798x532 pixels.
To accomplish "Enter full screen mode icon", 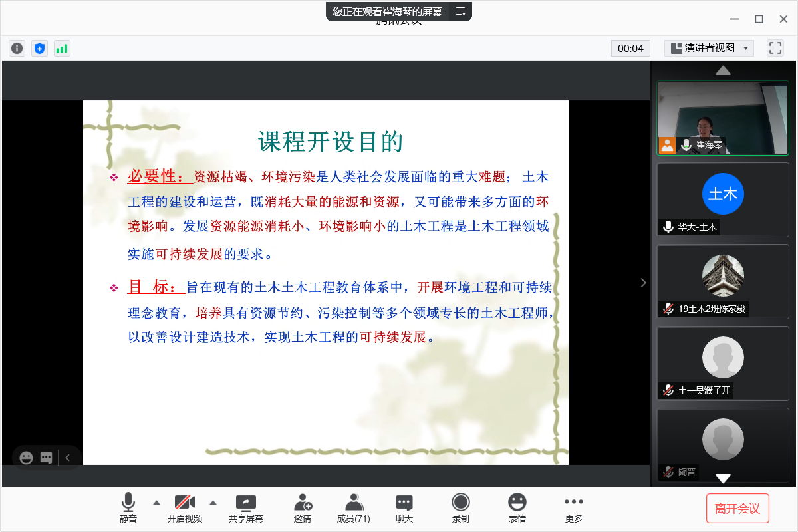I will (x=775, y=48).
